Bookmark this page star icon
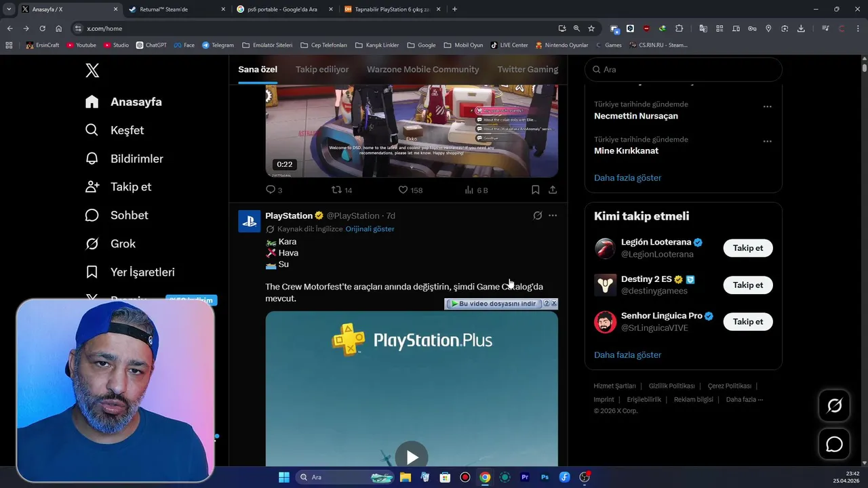Image resolution: width=868 pixels, height=488 pixels. (x=591, y=28)
